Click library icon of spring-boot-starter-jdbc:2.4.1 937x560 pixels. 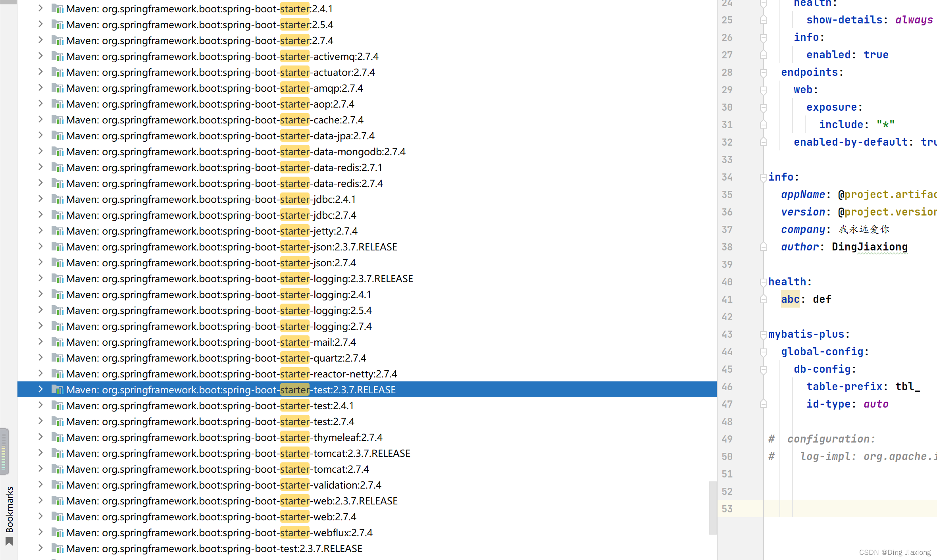pyautogui.click(x=58, y=199)
